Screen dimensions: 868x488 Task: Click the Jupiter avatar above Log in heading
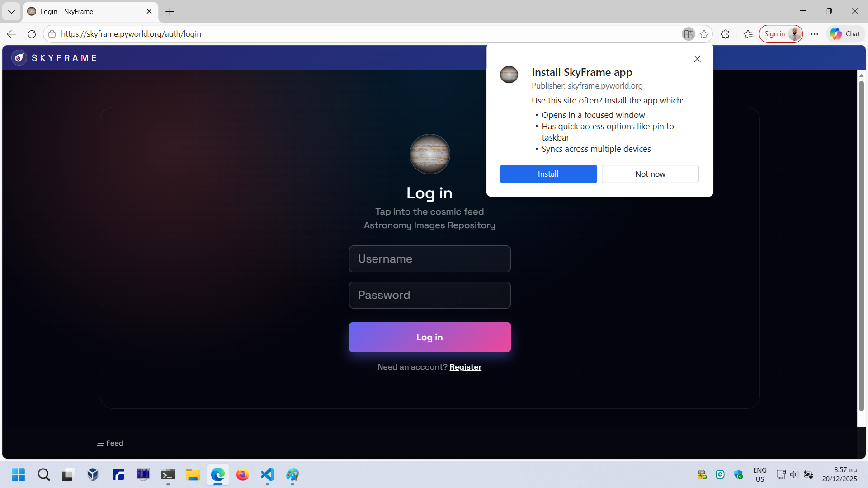pos(429,154)
